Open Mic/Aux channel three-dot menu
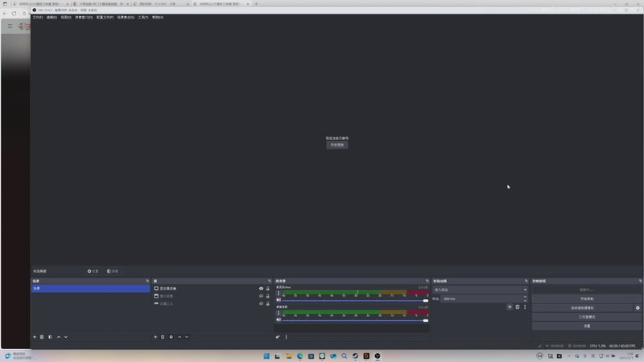Screen dimensions: 644x362 pyautogui.click(x=279, y=294)
